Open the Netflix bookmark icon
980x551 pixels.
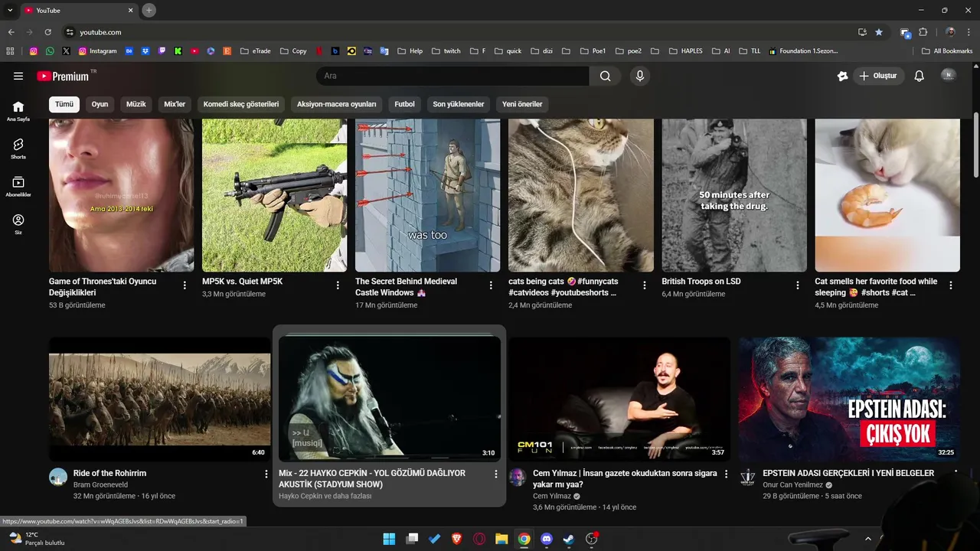coord(318,51)
